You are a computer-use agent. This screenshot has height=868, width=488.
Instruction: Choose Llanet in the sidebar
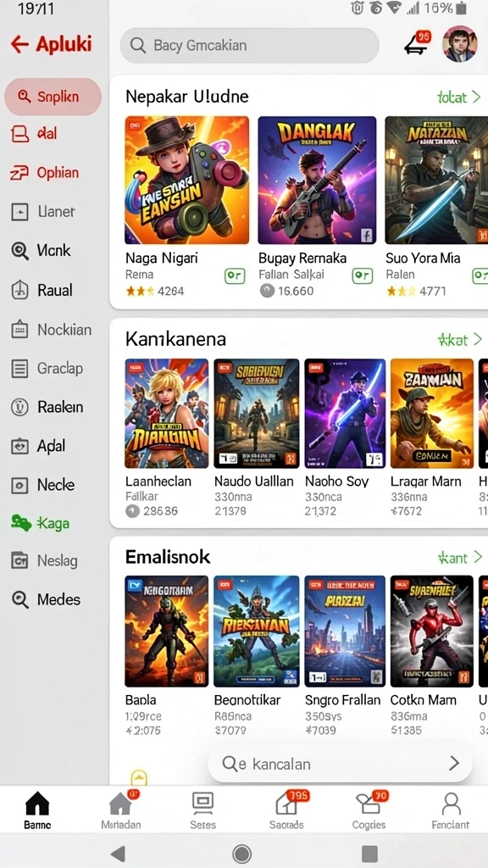click(43, 211)
